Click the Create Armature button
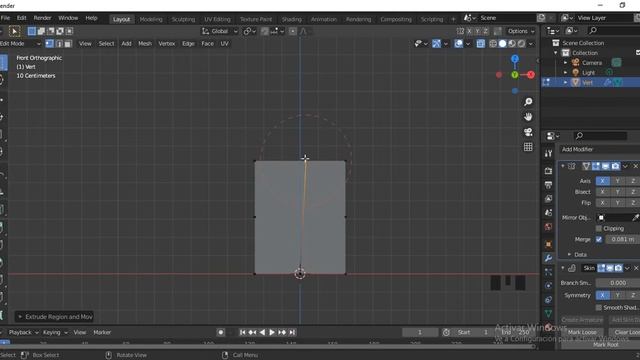The height and width of the screenshot is (360, 640). 582,320
